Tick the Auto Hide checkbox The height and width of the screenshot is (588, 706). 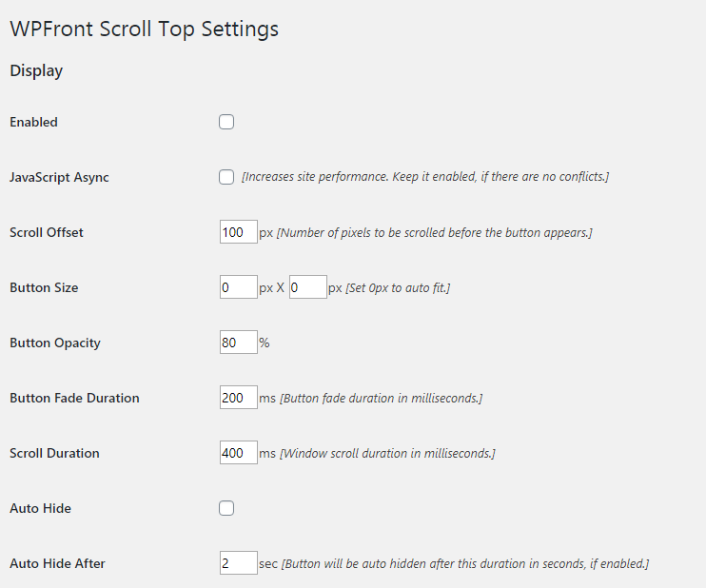coord(226,508)
